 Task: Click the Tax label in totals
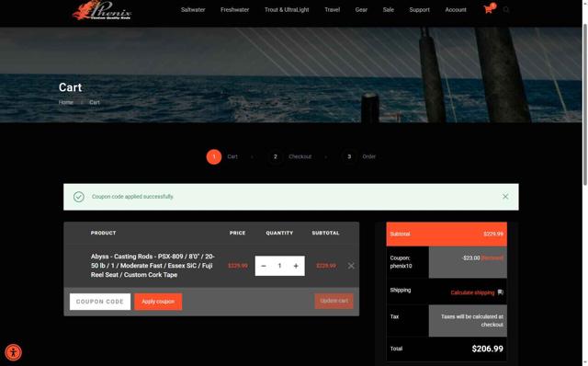[x=394, y=316]
